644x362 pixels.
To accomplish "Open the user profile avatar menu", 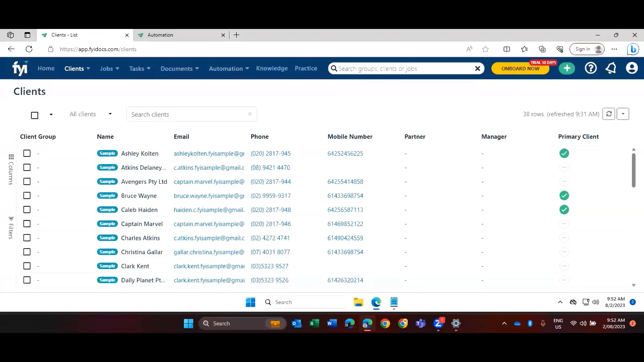I will point(631,68).
